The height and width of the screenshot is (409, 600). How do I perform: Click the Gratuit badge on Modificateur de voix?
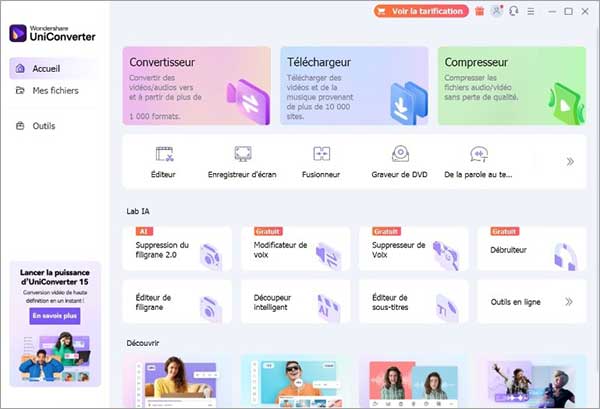268,231
